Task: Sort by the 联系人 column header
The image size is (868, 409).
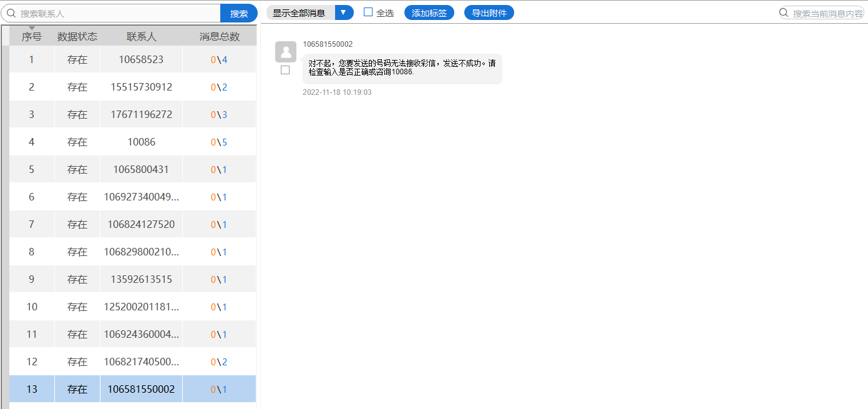Action: tap(141, 37)
